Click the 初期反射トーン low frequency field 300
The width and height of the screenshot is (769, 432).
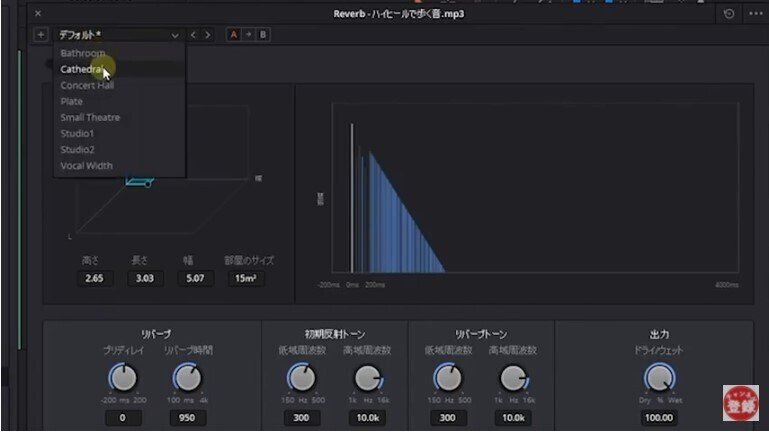[301, 418]
